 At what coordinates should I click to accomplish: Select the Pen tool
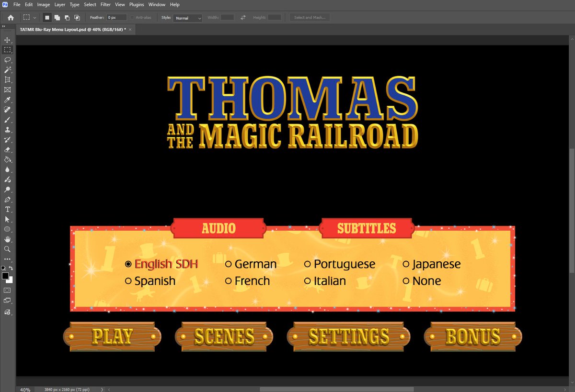(8, 200)
